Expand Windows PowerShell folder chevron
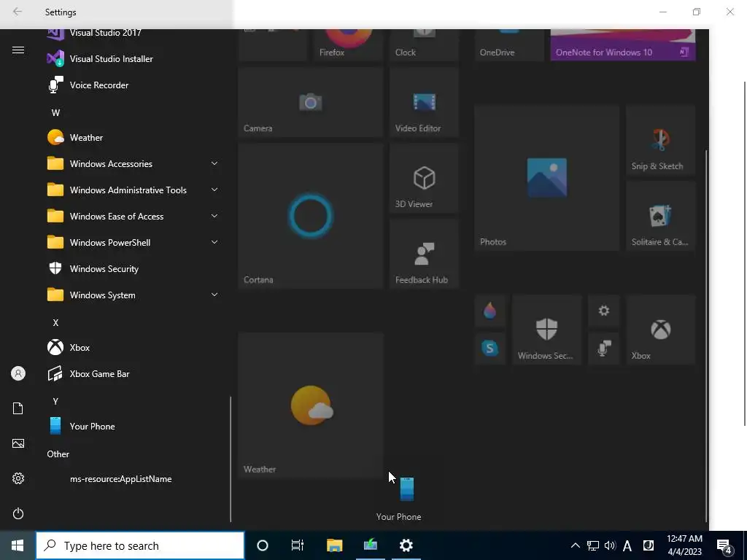This screenshot has width=747, height=560. (x=214, y=242)
